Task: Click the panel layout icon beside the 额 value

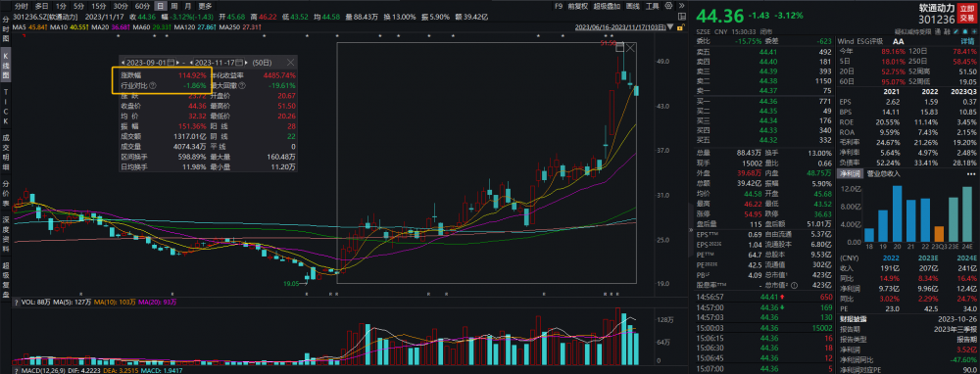Action: pos(682,17)
